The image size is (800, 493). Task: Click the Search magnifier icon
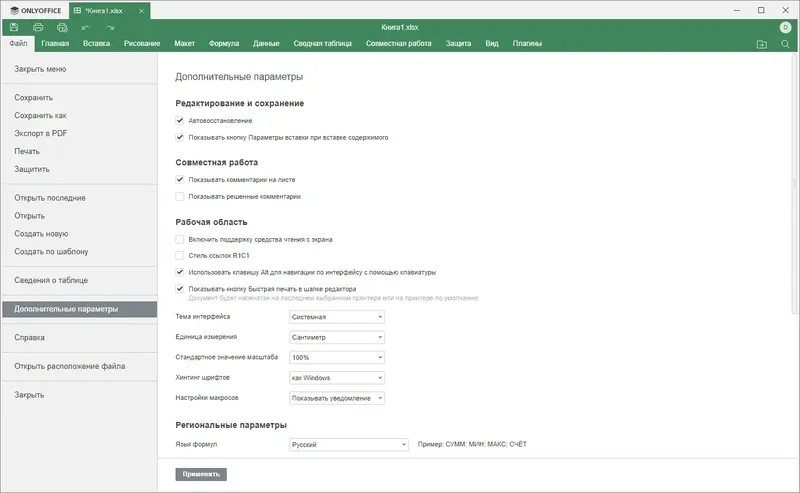[785, 44]
